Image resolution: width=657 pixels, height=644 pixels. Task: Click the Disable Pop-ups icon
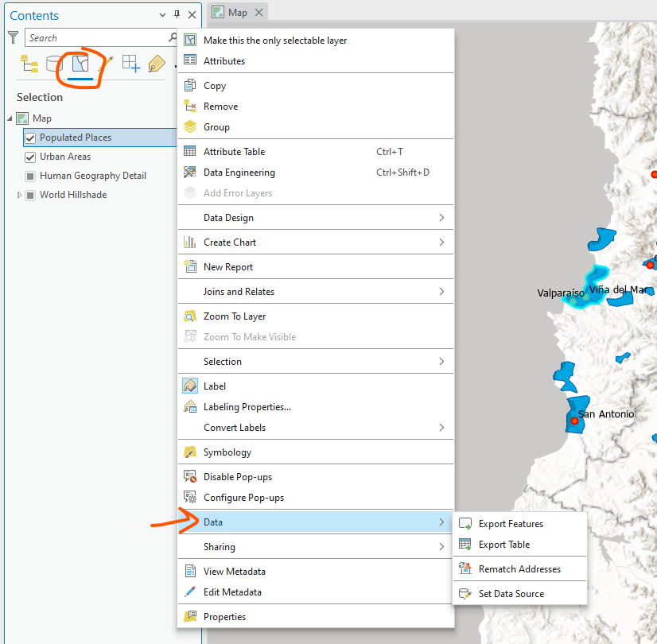(190, 476)
